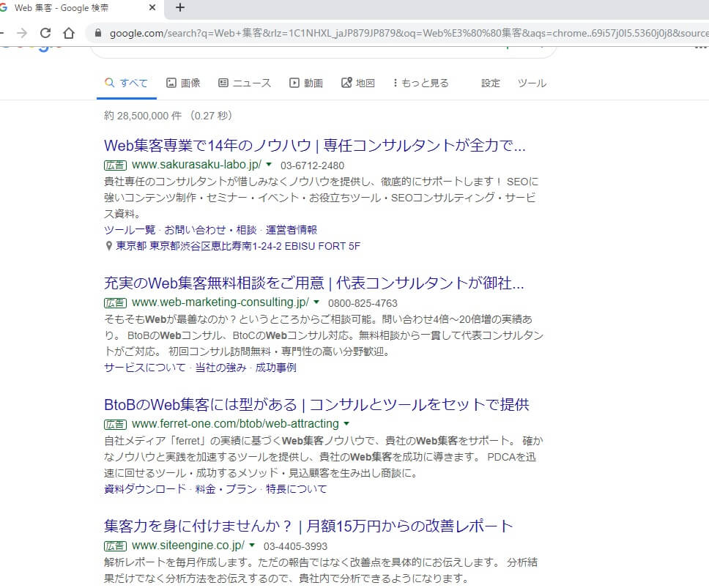This screenshot has width=709, height=588.
Task: Expand the web-marketing-consulting.jp dropdown arrow
Action: [x=316, y=302]
